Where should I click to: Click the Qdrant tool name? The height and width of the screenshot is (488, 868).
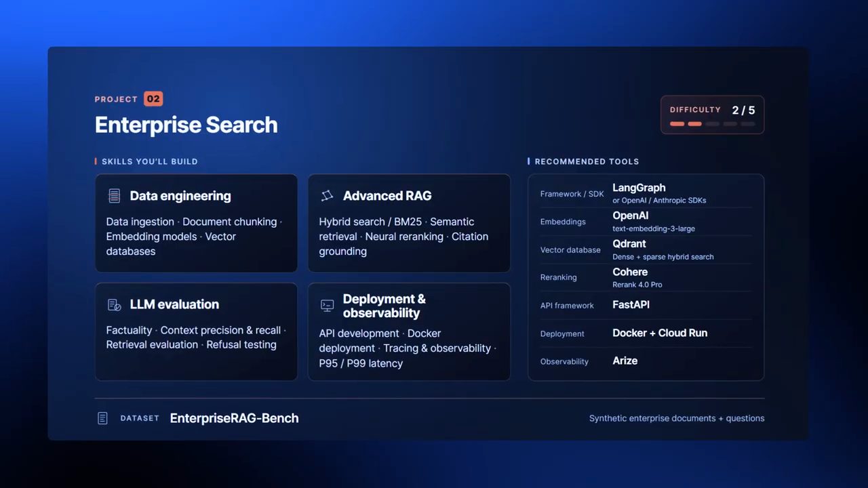(629, 244)
